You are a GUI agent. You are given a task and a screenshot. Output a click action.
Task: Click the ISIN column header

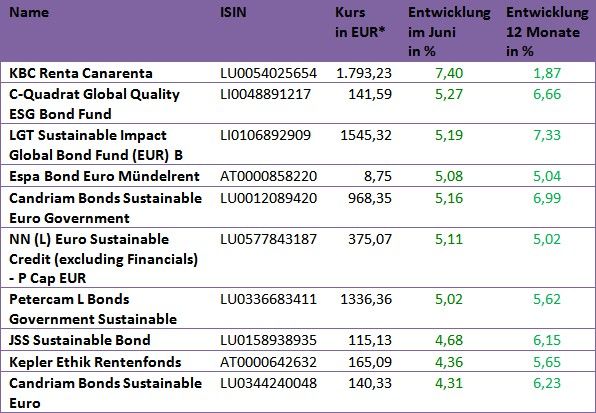coord(233,13)
